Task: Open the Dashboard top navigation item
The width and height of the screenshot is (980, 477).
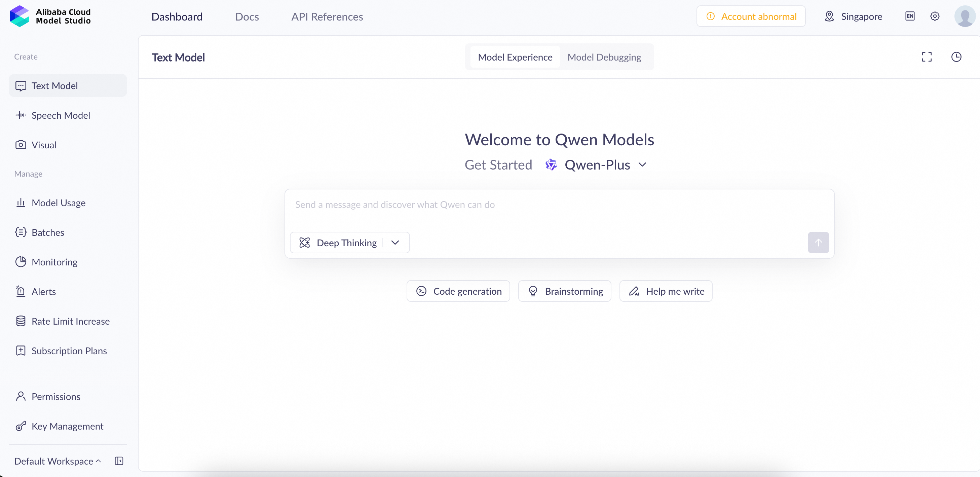Action: [x=177, y=16]
